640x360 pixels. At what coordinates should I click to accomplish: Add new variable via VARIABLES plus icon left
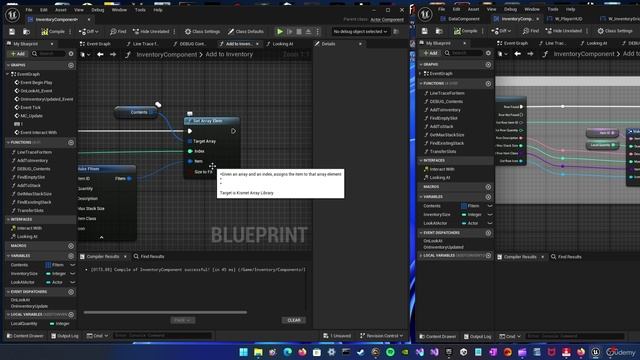click(x=71, y=256)
